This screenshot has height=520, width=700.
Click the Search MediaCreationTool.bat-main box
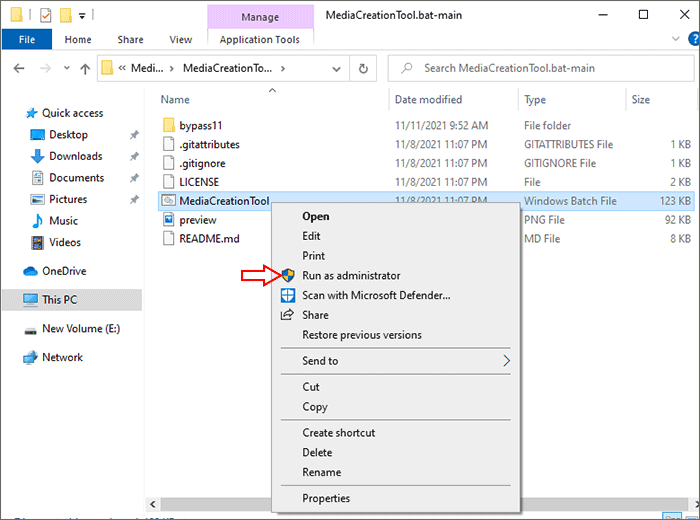pyautogui.click(x=541, y=68)
